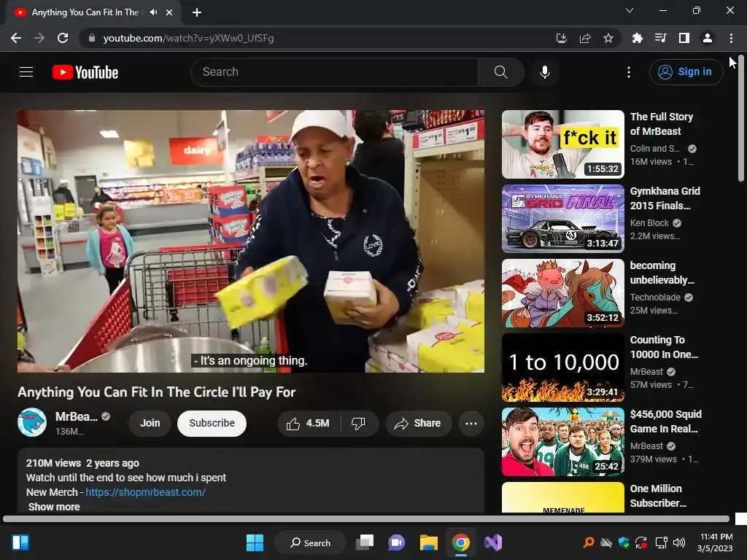
Task: Open Ken Block channel name
Action: [x=649, y=223]
